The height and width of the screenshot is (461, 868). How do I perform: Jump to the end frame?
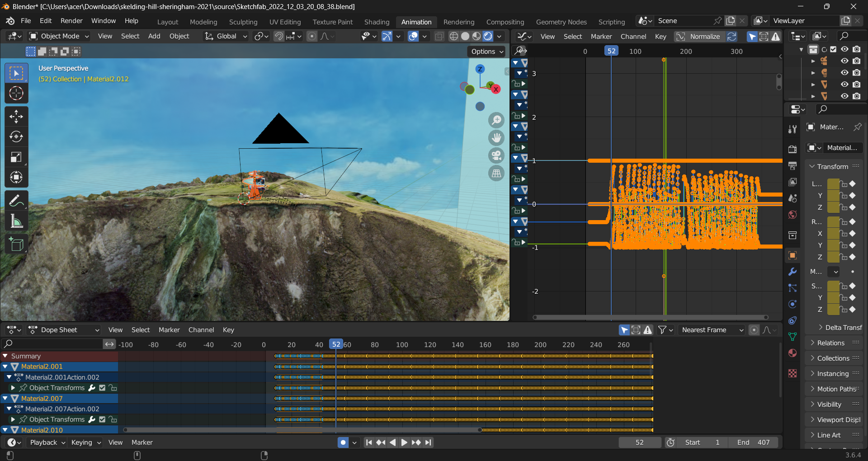pos(428,442)
